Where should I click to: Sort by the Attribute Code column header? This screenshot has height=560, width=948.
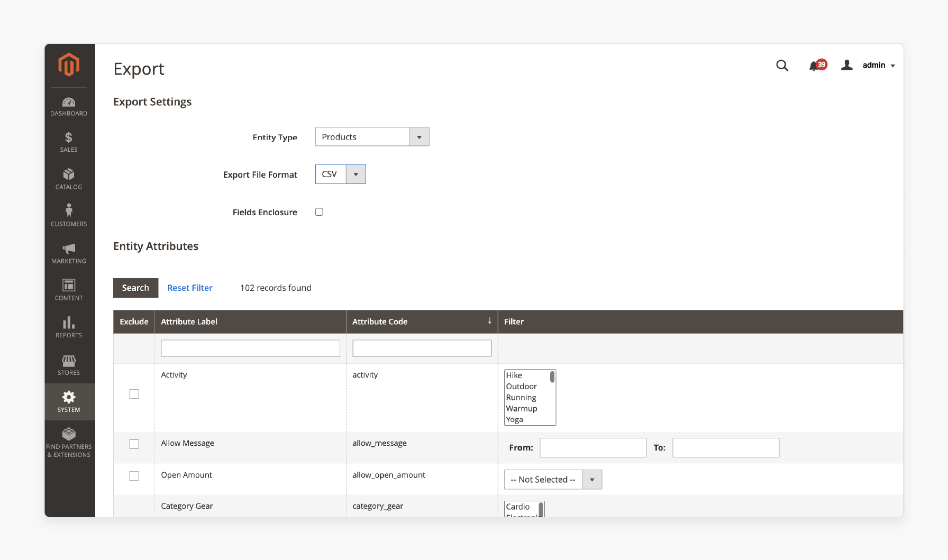[x=422, y=322]
